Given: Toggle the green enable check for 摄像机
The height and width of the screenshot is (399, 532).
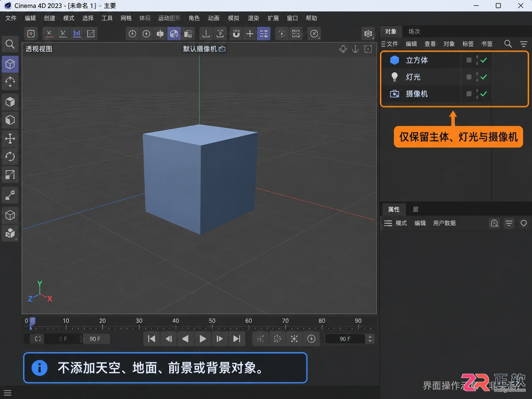Looking at the screenshot, I should 484,94.
